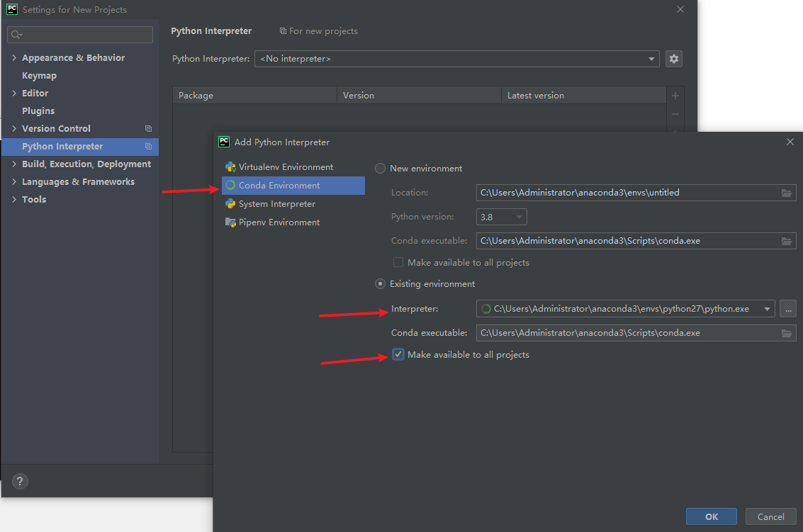The width and height of the screenshot is (803, 532).
Task: Uncheck Make available to all projects
Action: 398,355
